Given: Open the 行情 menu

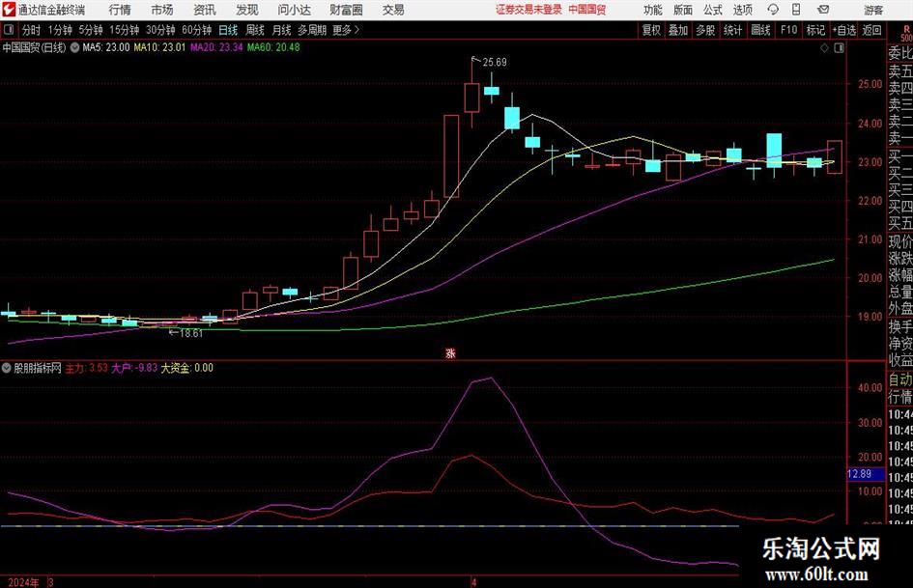Looking at the screenshot, I should point(120,10).
